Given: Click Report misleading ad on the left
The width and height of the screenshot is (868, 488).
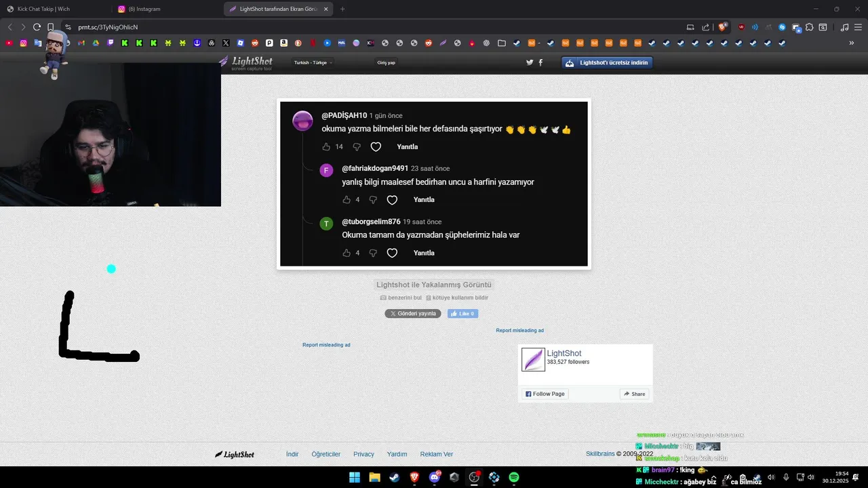Looking at the screenshot, I should [x=326, y=345].
